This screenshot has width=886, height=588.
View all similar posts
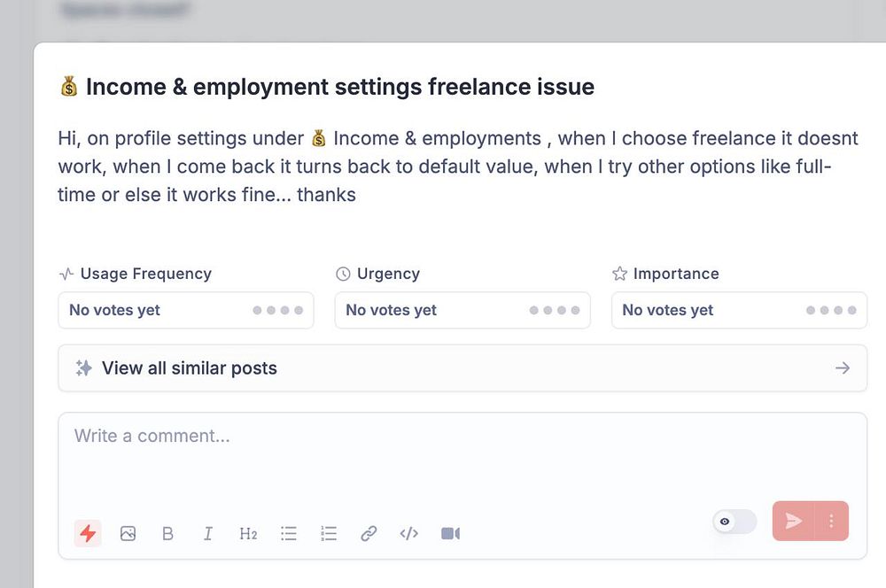(190, 368)
